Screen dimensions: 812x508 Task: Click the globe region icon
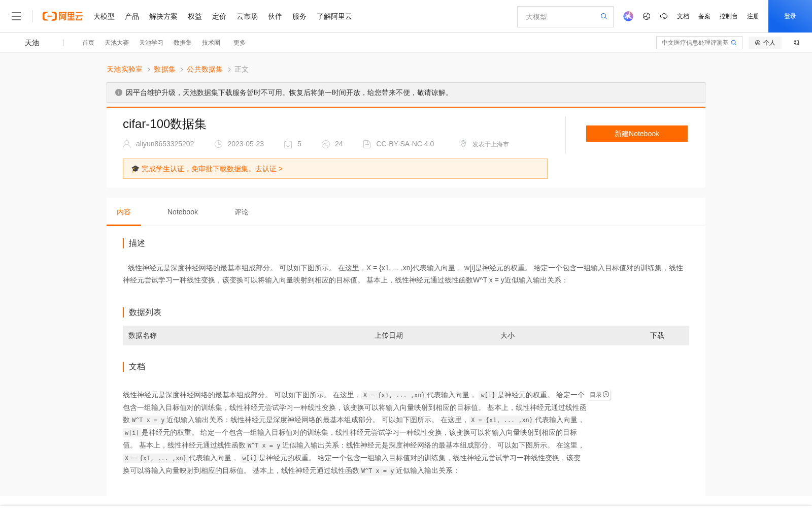coord(647,16)
